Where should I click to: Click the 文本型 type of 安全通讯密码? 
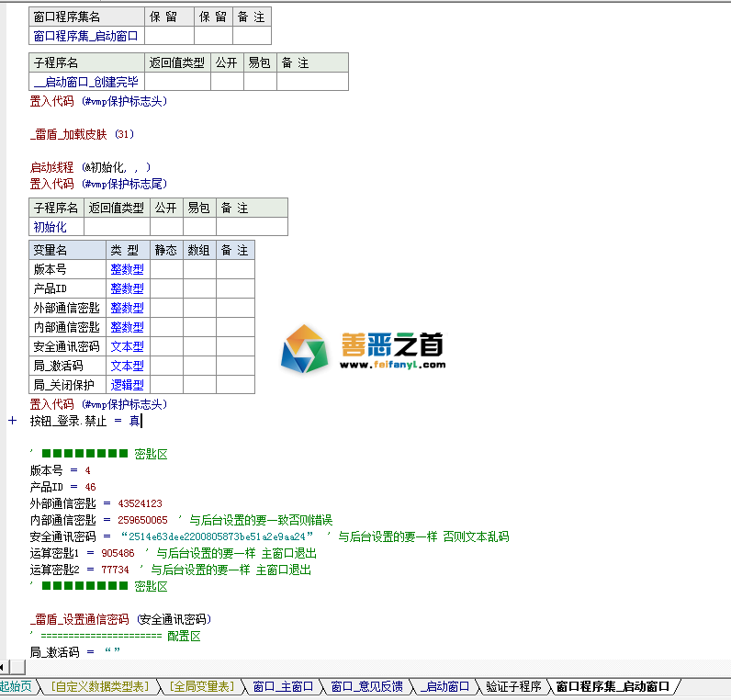coord(127,346)
